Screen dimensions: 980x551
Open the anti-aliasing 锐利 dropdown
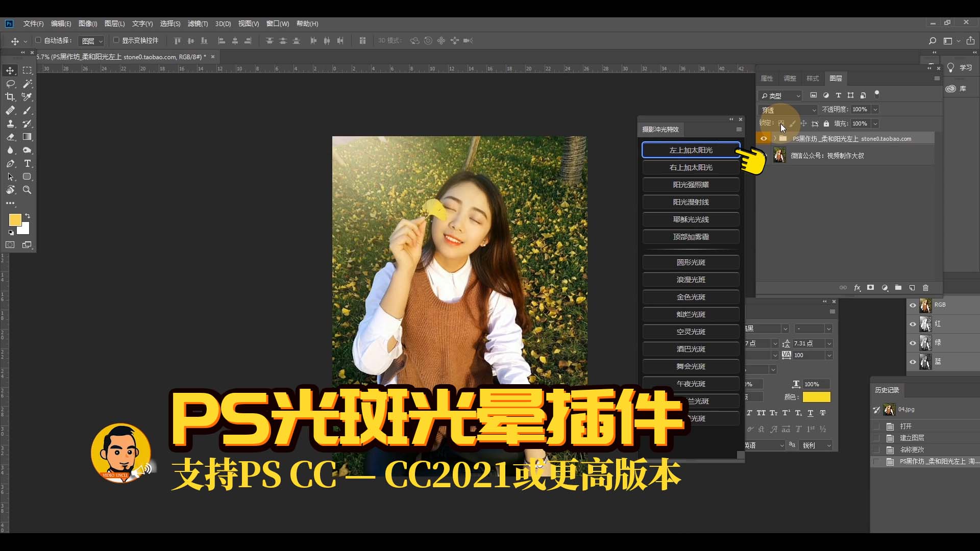(x=816, y=445)
